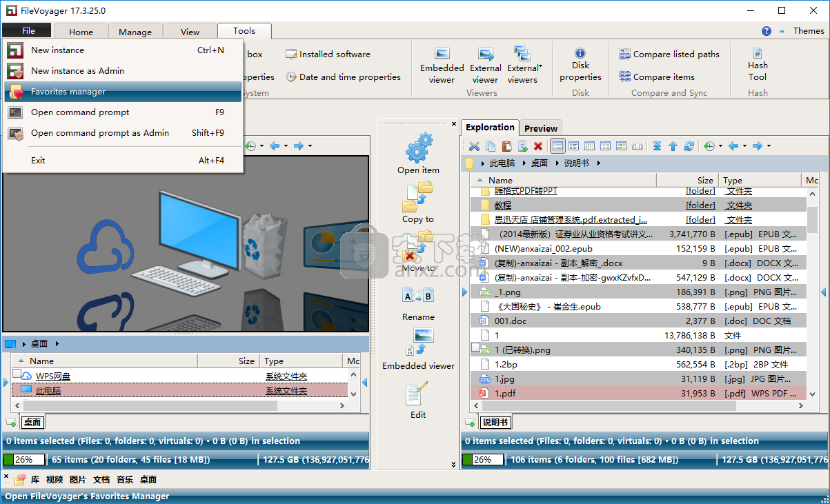830x504 pixels.
Task: Open the Manage ribbon tab
Action: (135, 32)
